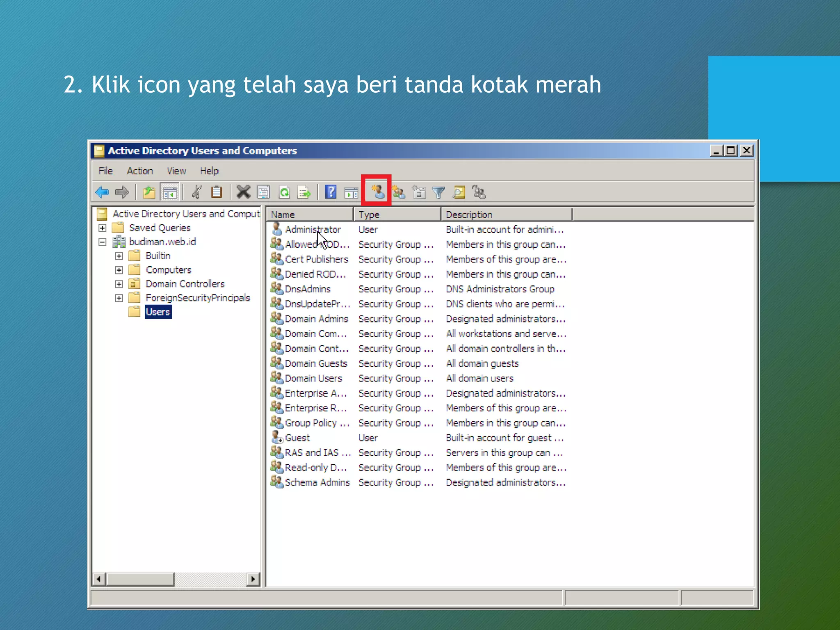Select Builtin folder in tree
The width and height of the screenshot is (840, 630).
coord(158,256)
